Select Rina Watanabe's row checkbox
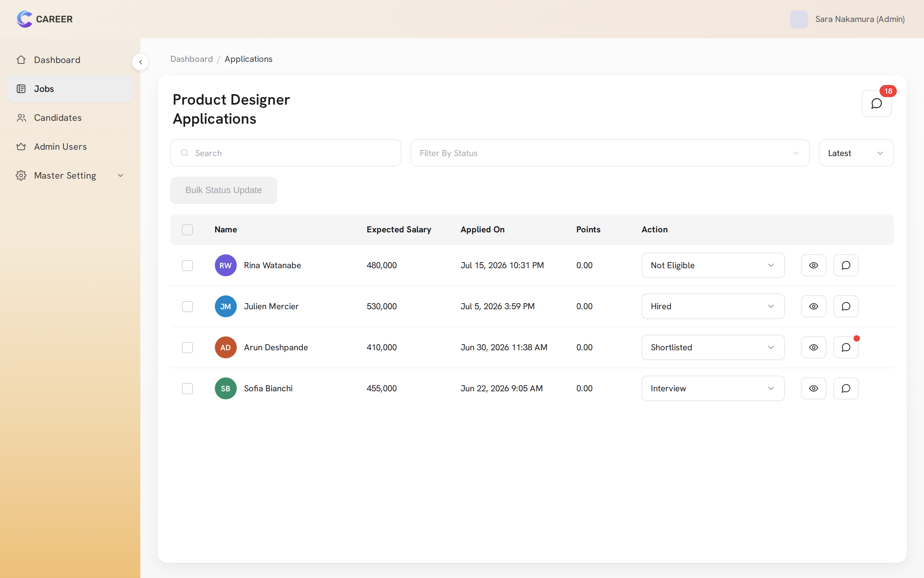This screenshot has height=578, width=924. (x=187, y=265)
